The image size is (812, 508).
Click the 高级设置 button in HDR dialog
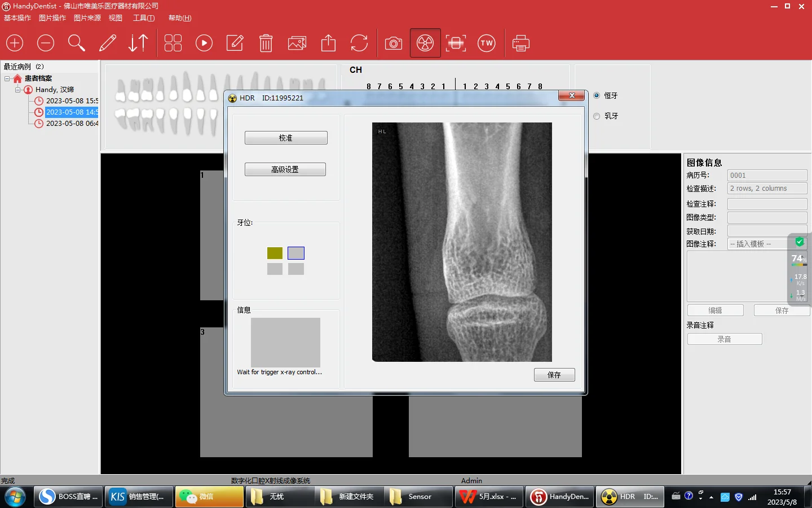[285, 169]
